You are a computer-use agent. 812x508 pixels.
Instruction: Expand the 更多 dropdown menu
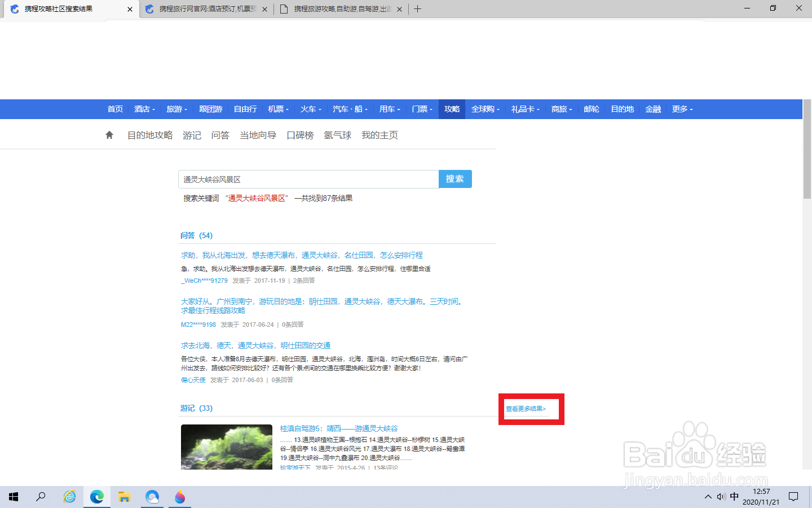pos(682,109)
